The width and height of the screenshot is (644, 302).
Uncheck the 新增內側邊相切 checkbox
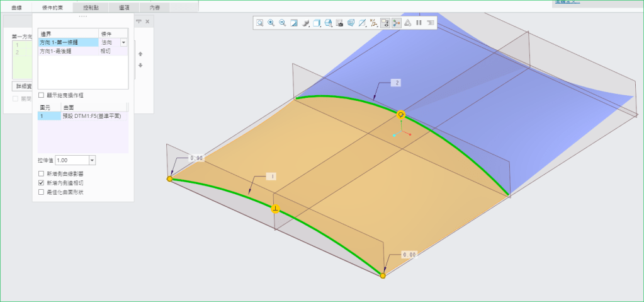(x=42, y=182)
